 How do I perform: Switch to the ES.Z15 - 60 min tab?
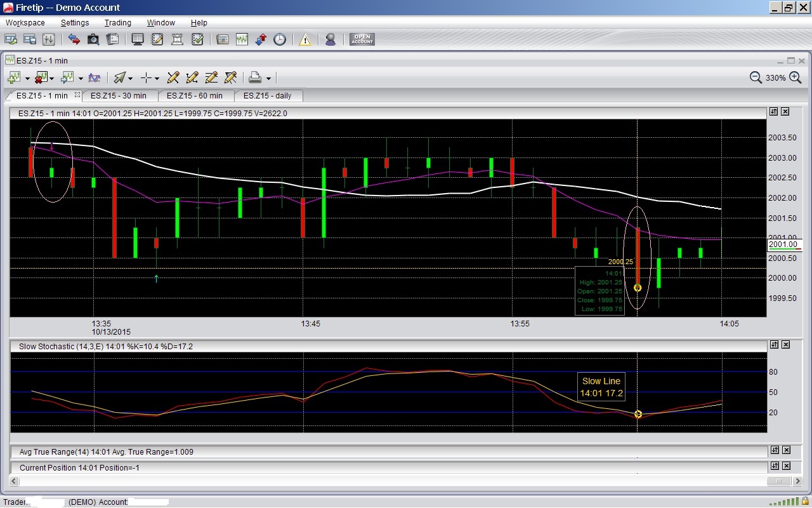coord(197,96)
